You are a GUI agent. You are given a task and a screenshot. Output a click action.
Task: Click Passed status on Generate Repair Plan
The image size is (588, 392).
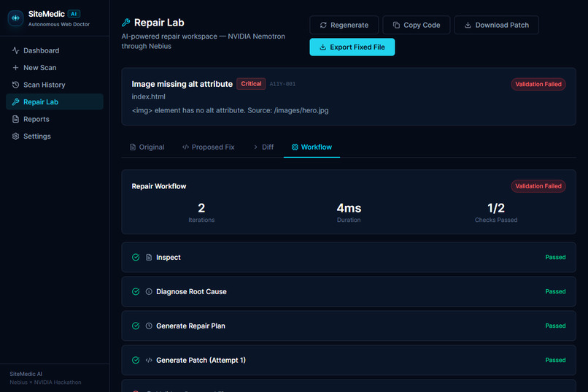pos(555,326)
